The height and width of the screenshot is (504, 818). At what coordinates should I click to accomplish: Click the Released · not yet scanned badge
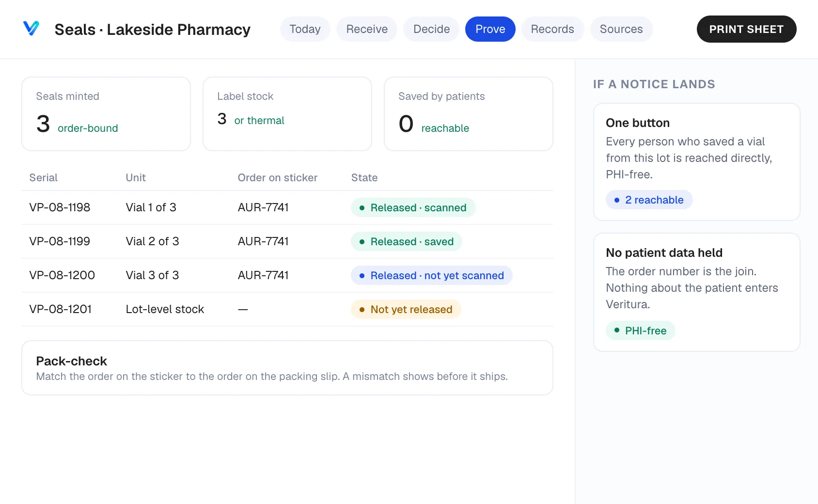point(432,275)
